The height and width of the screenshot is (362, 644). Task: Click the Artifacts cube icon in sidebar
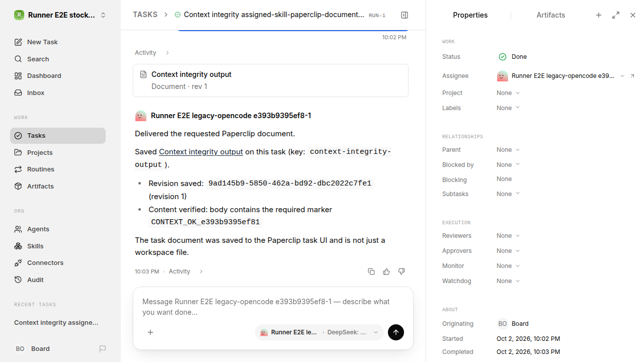18,186
